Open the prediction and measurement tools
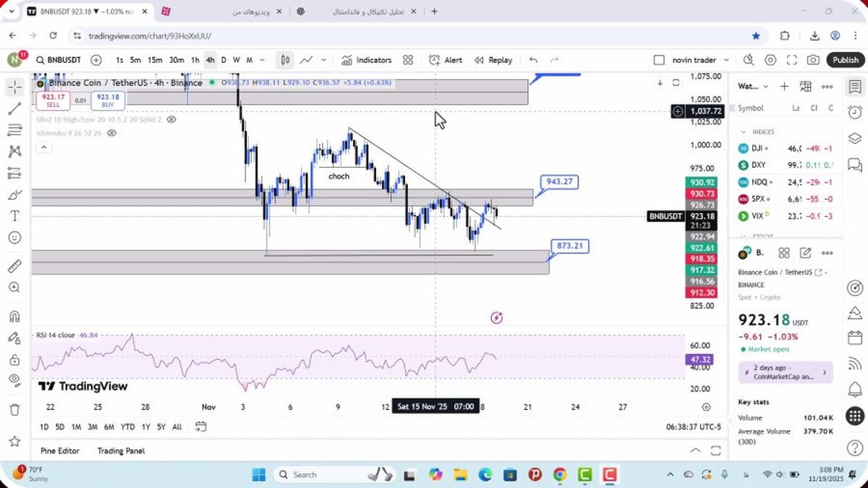The width and height of the screenshot is (868, 488). click(x=14, y=173)
